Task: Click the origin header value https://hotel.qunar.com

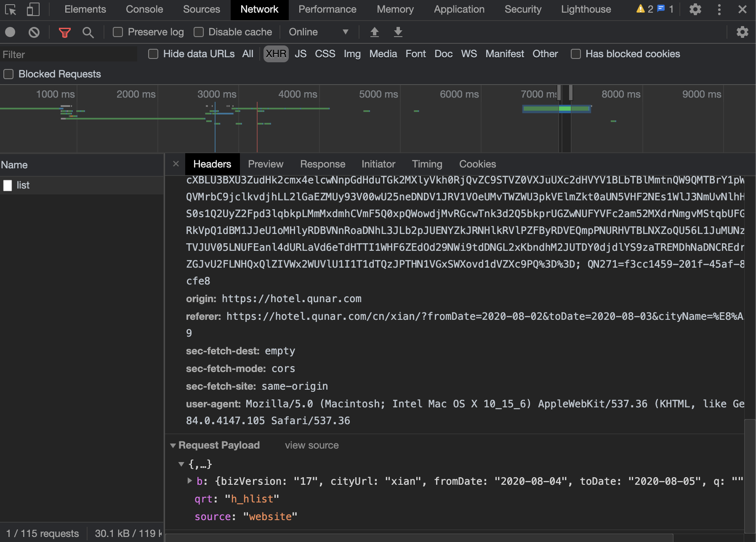Action: pos(291,299)
